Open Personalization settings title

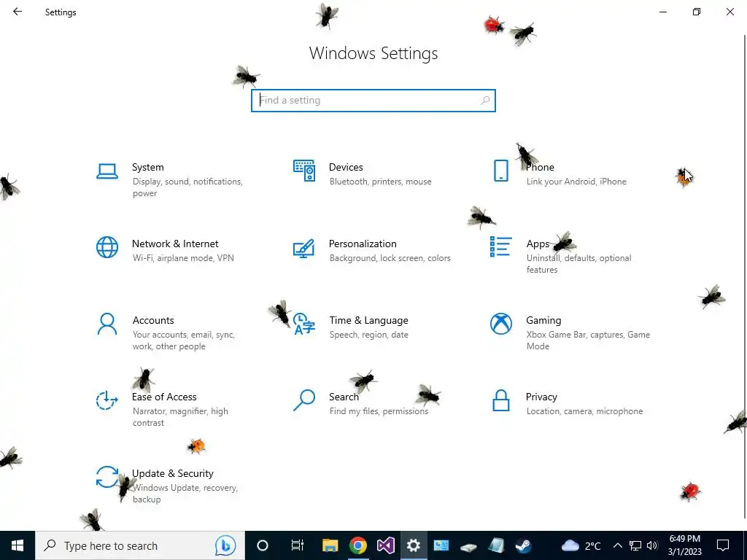[x=363, y=244]
